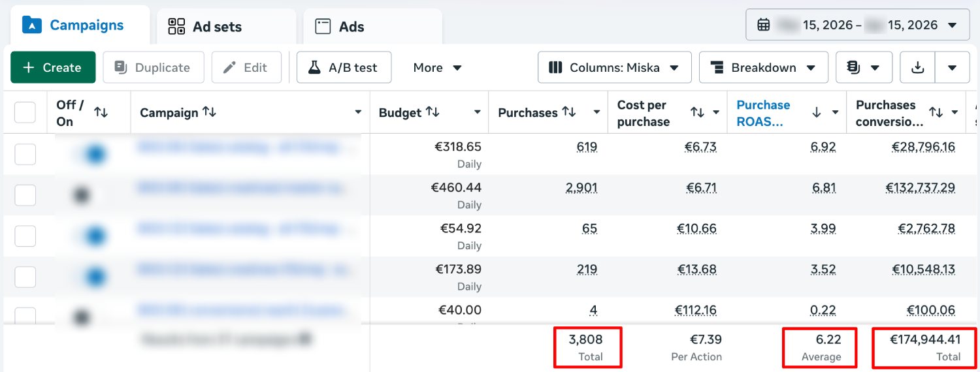The height and width of the screenshot is (372, 980).
Task: Click the 2,901 purchases value
Action: point(581,188)
